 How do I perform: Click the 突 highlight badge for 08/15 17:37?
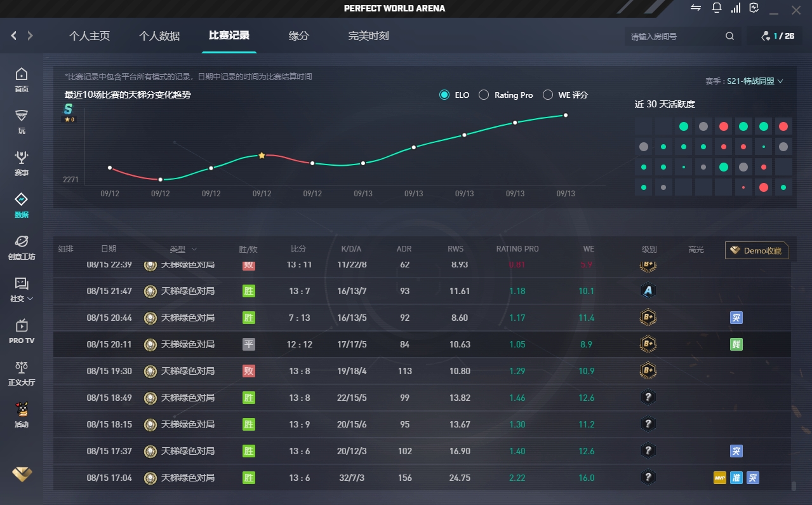pos(736,451)
